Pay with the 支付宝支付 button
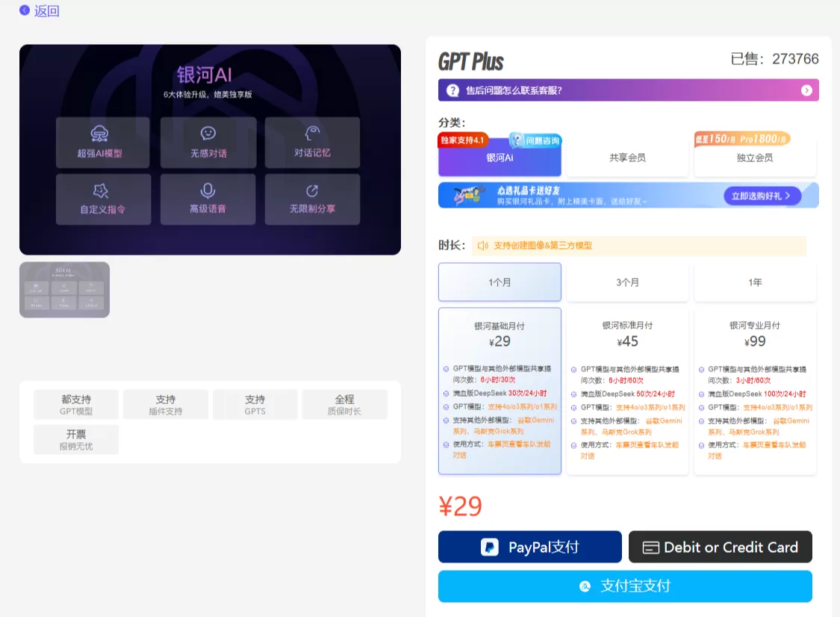This screenshot has width=840, height=617. pyautogui.click(x=625, y=586)
